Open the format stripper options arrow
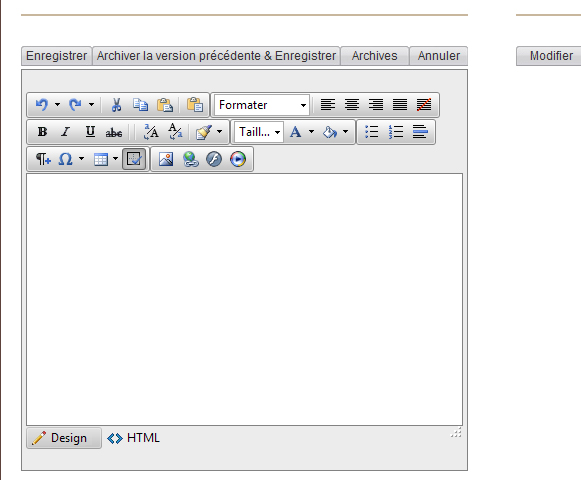This screenshot has width=581, height=480. [220, 132]
